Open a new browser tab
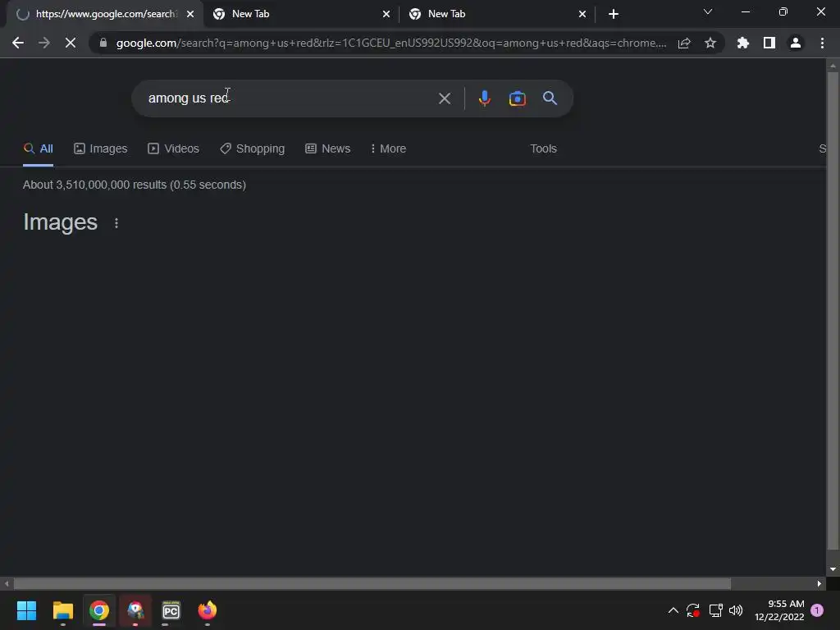840x630 pixels. coord(614,14)
